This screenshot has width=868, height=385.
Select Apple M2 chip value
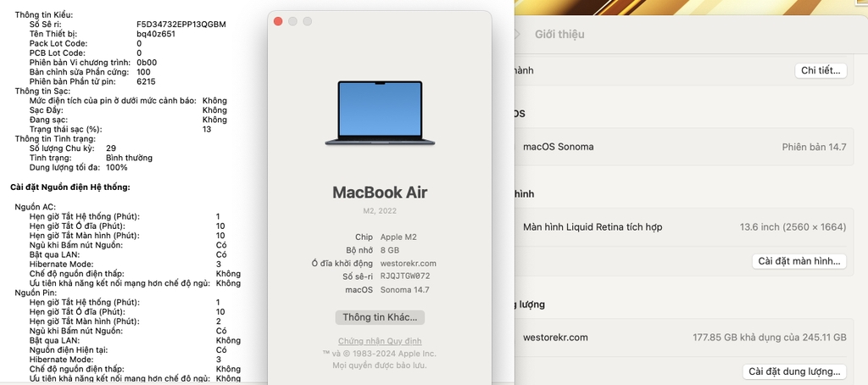click(398, 237)
